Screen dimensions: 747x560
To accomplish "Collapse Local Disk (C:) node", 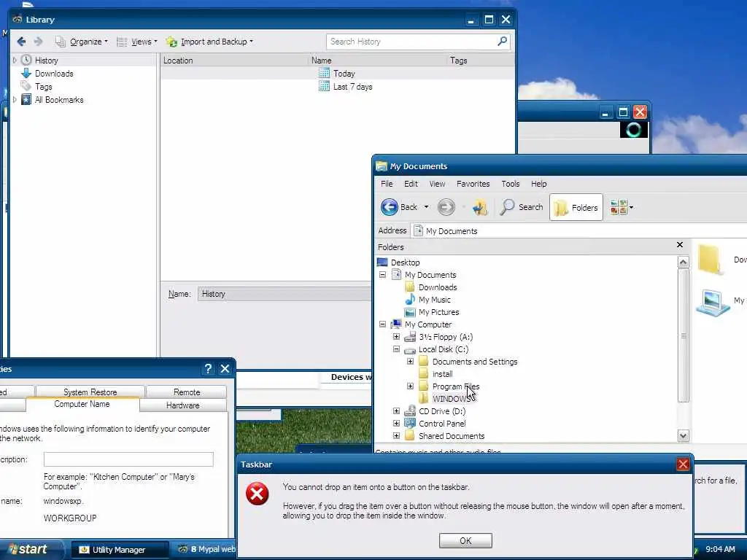I will (x=396, y=349).
